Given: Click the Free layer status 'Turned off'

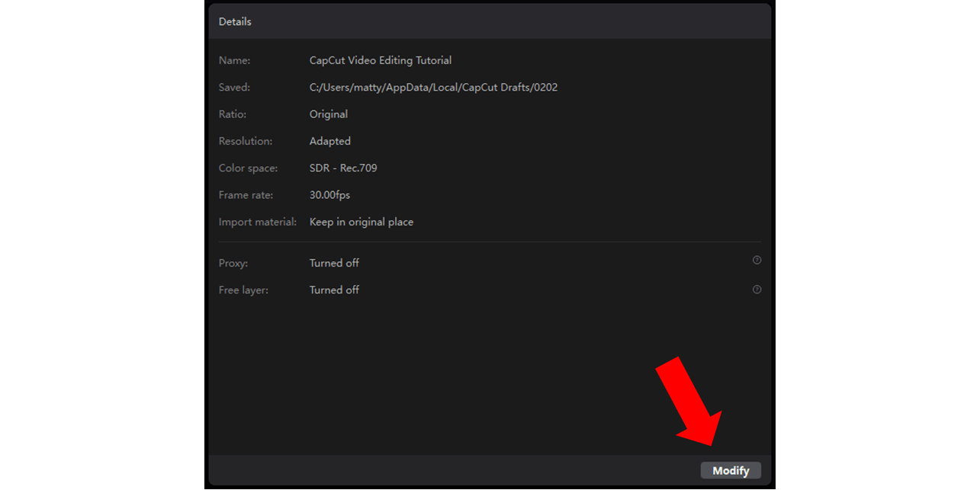Looking at the screenshot, I should 334,290.
